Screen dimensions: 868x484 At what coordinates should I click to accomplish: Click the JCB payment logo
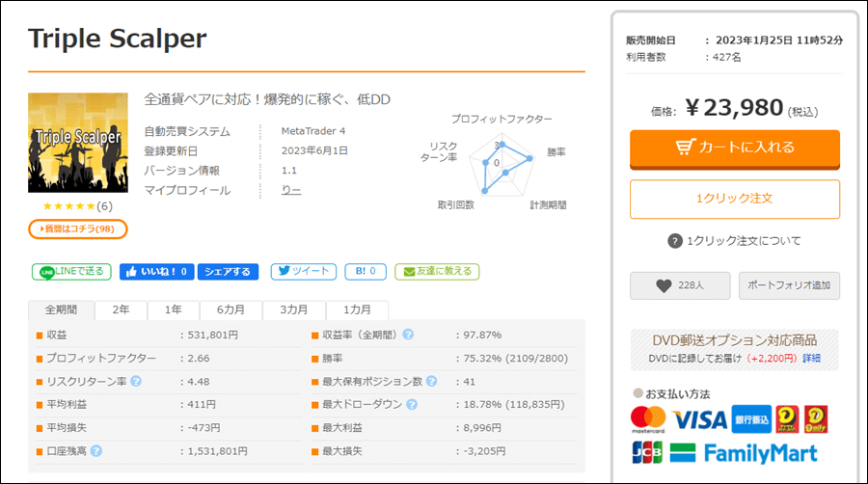coord(647,452)
